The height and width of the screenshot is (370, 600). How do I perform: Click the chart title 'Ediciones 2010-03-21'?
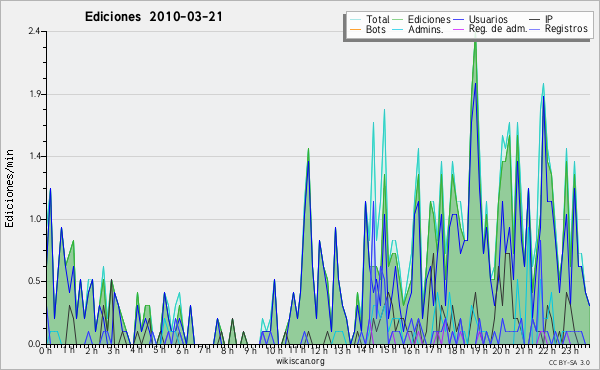point(153,17)
